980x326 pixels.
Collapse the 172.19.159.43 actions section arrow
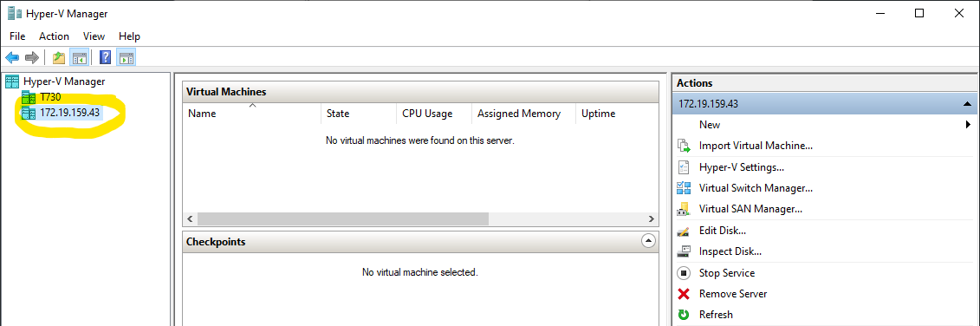968,104
